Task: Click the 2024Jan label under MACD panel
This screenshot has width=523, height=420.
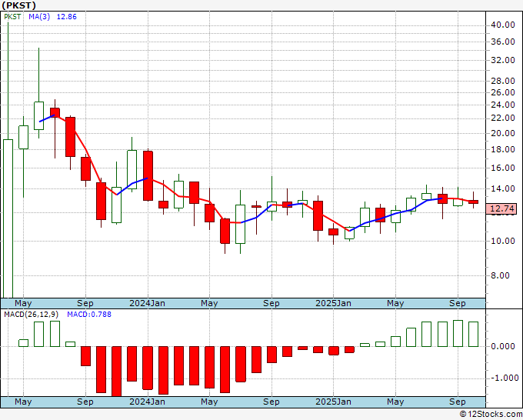Action: [147, 402]
